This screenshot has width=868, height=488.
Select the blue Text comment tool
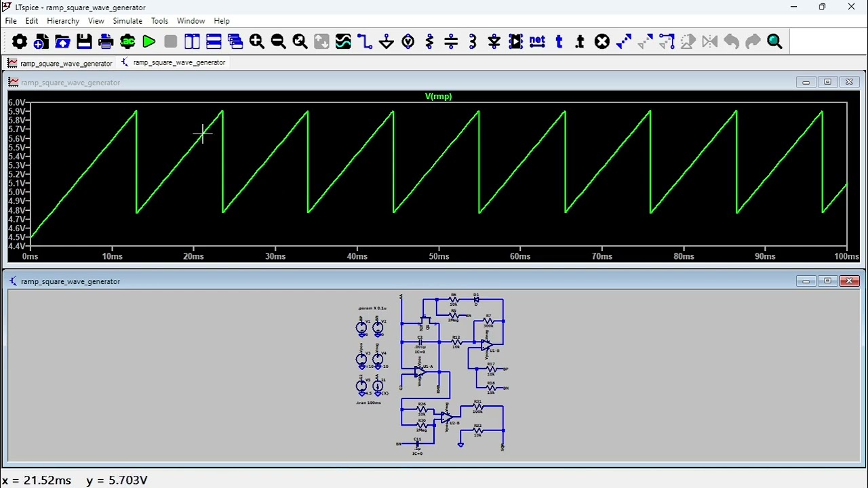pyautogui.click(x=559, y=42)
